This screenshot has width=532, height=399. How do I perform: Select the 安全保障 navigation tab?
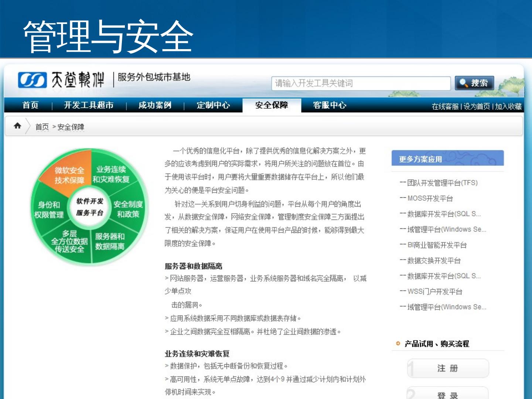[x=272, y=105]
